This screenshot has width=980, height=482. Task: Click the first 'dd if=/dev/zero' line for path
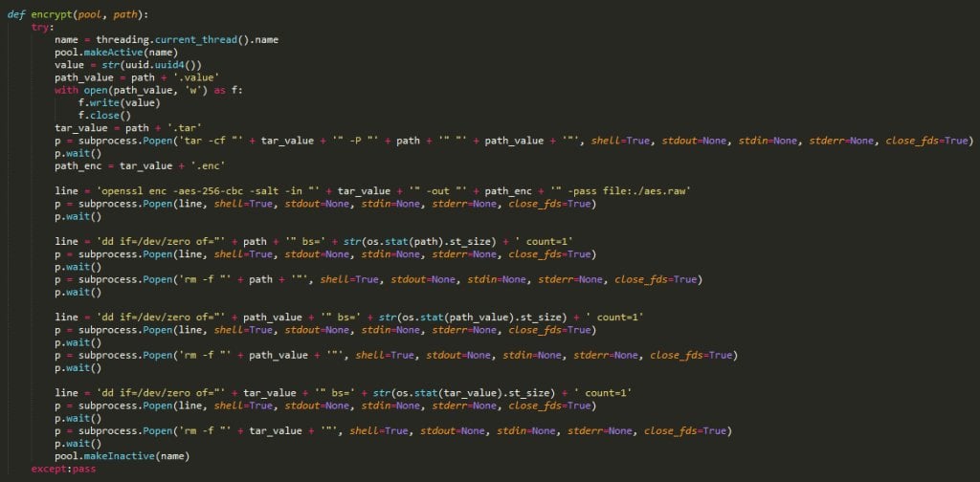coord(314,242)
